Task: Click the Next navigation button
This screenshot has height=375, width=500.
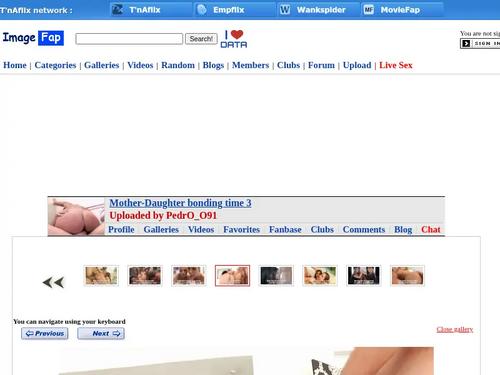Action: (101, 333)
